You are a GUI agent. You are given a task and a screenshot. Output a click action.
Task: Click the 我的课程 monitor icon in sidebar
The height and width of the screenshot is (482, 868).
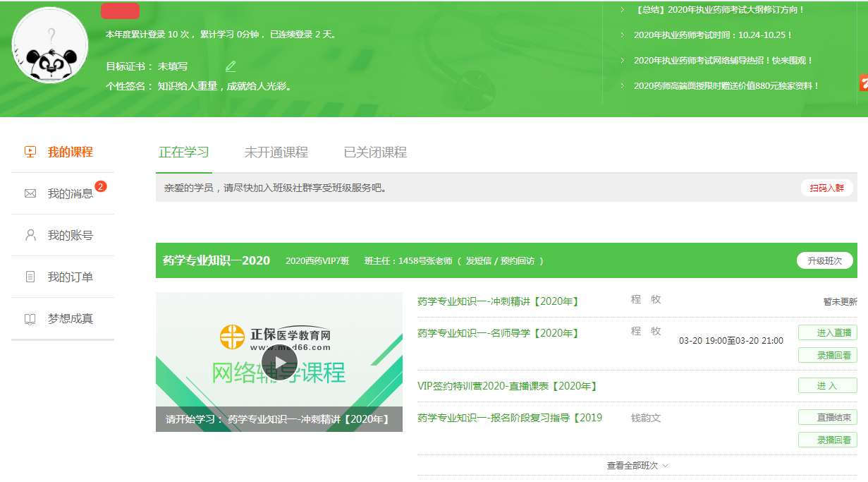pyautogui.click(x=30, y=152)
